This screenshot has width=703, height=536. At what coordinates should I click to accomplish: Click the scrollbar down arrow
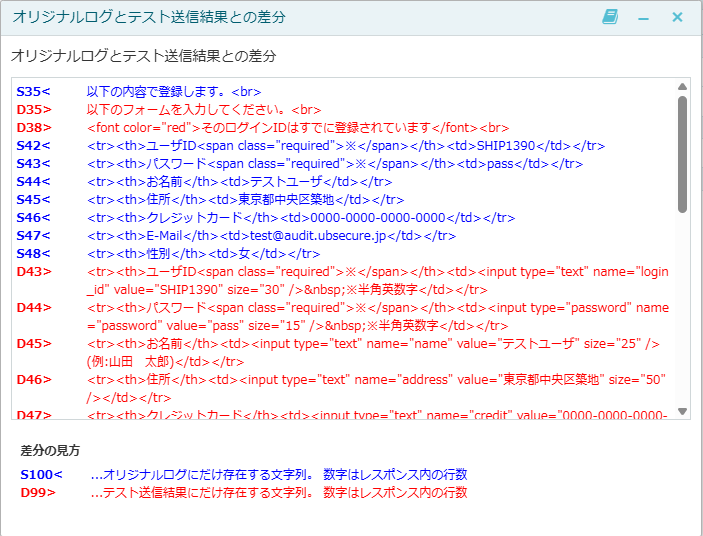[x=682, y=411]
